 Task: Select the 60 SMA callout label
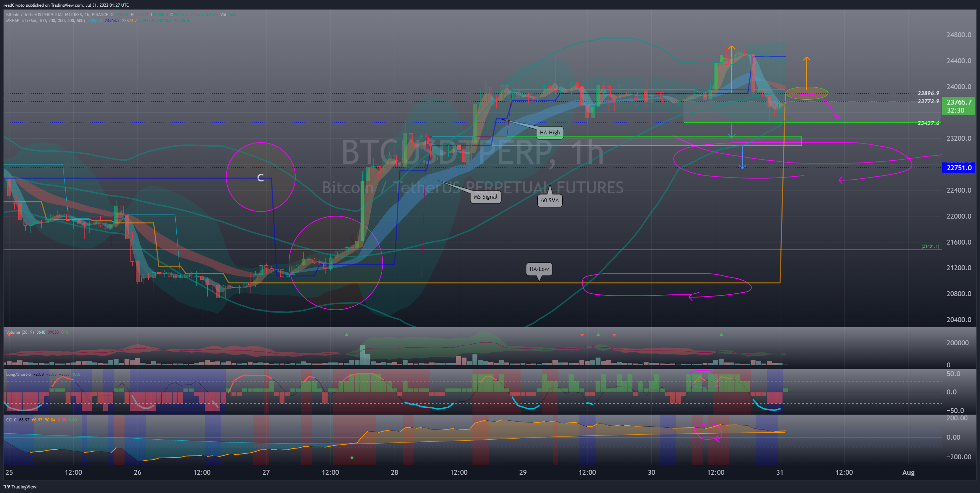click(x=550, y=200)
